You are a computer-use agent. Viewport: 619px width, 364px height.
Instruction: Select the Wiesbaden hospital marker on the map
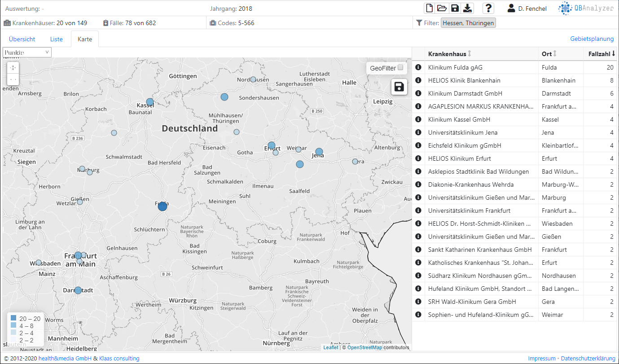[x=39, y=263]
